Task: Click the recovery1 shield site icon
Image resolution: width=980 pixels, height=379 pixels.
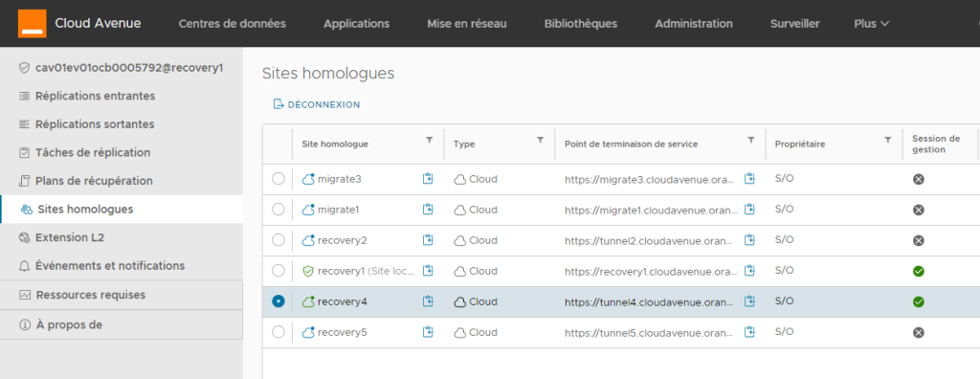Action: pyautogui.click(x=307, y=272)
